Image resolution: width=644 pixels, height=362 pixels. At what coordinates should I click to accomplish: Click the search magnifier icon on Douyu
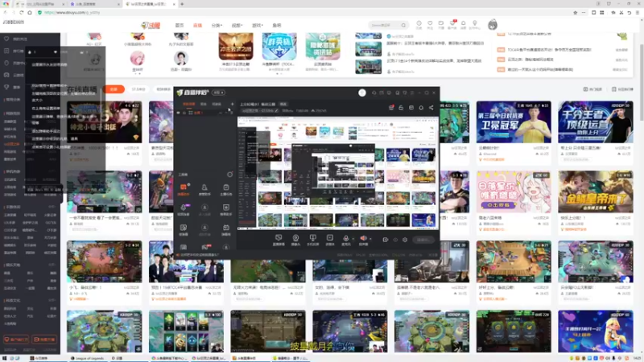click(403, 25)
